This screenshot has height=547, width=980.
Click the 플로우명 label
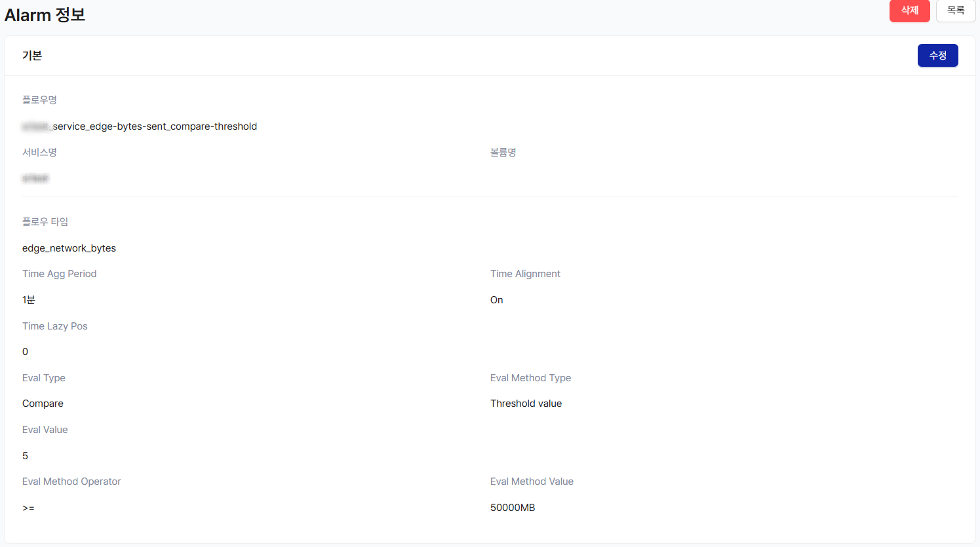tap(39, 100)
